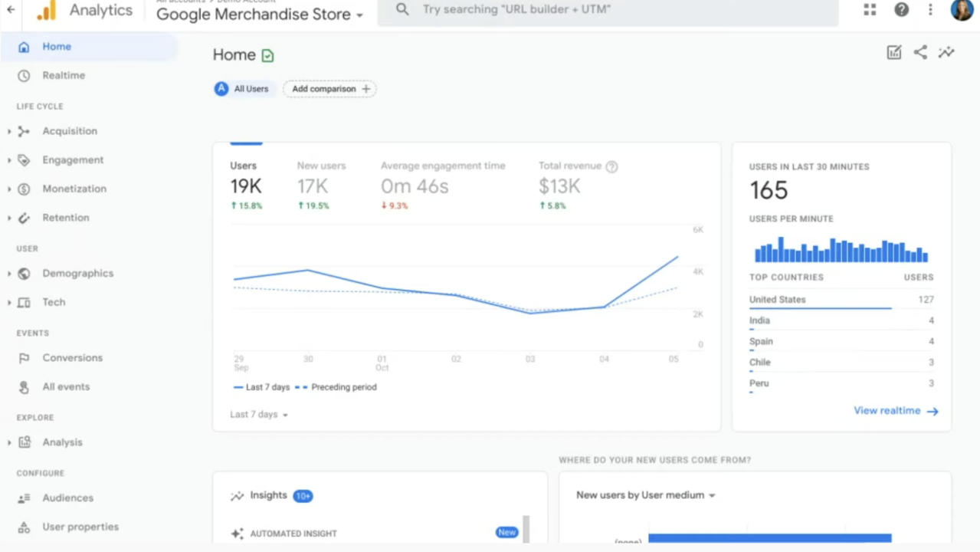Open the Last 7 days date dropdown
980x552 pixels.
pyautogui.click(x=259, y=415)
